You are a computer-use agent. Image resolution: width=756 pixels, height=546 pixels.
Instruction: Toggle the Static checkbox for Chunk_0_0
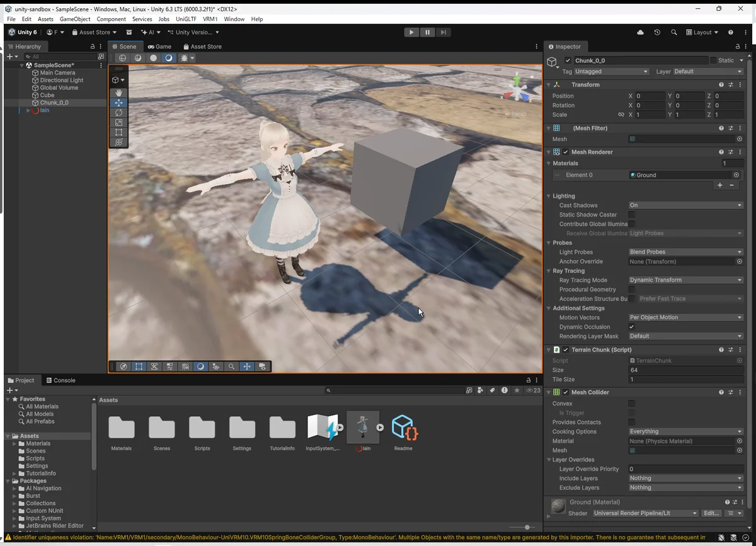(x=713, y=60)
